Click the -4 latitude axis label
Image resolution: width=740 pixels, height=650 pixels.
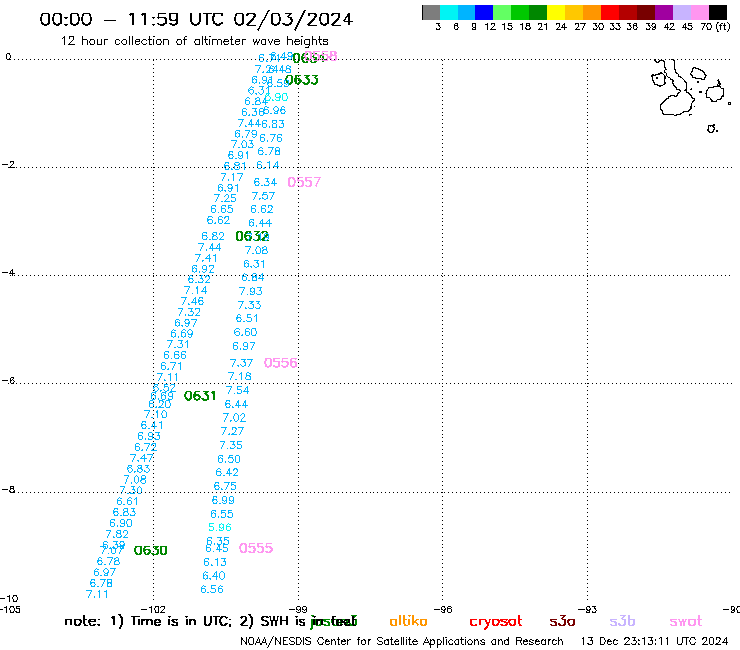click(x=8, y=272)
